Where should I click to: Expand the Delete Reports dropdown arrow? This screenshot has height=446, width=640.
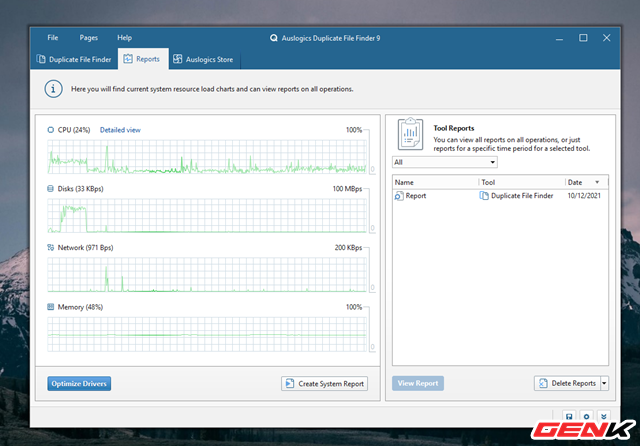(604, 383)
